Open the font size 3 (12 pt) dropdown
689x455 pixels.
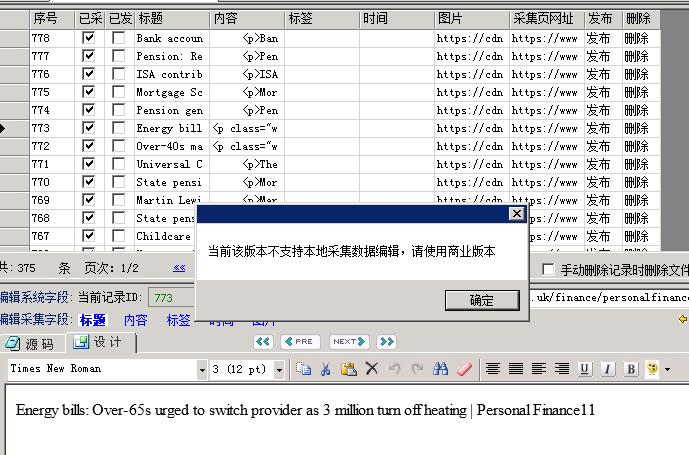[279, 370]
